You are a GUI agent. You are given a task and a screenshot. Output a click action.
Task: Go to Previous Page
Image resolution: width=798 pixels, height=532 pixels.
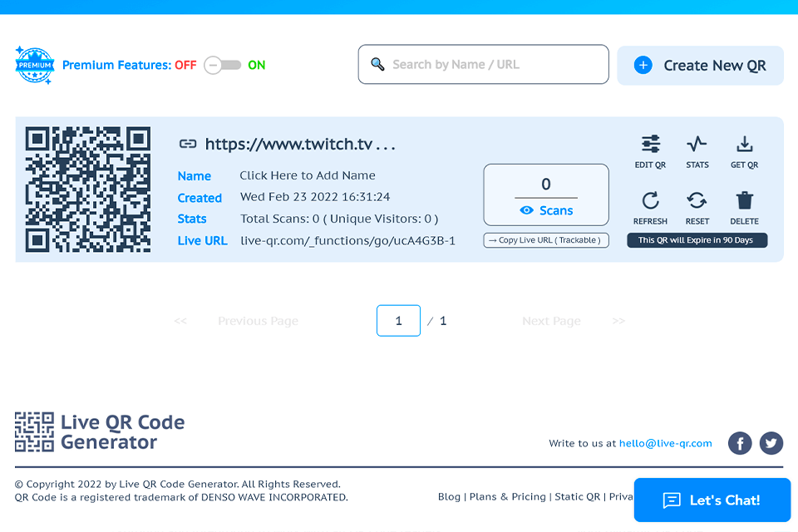point(258,321)
